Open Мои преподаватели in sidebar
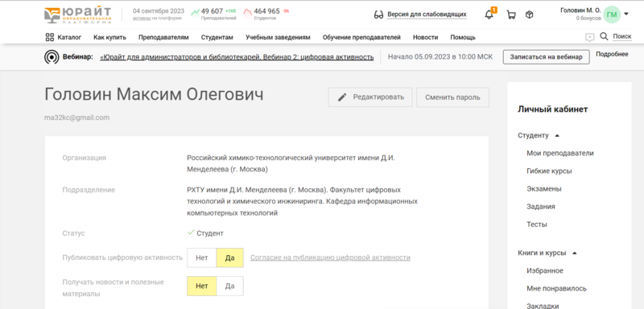644x309 pixels. [560, 153]
